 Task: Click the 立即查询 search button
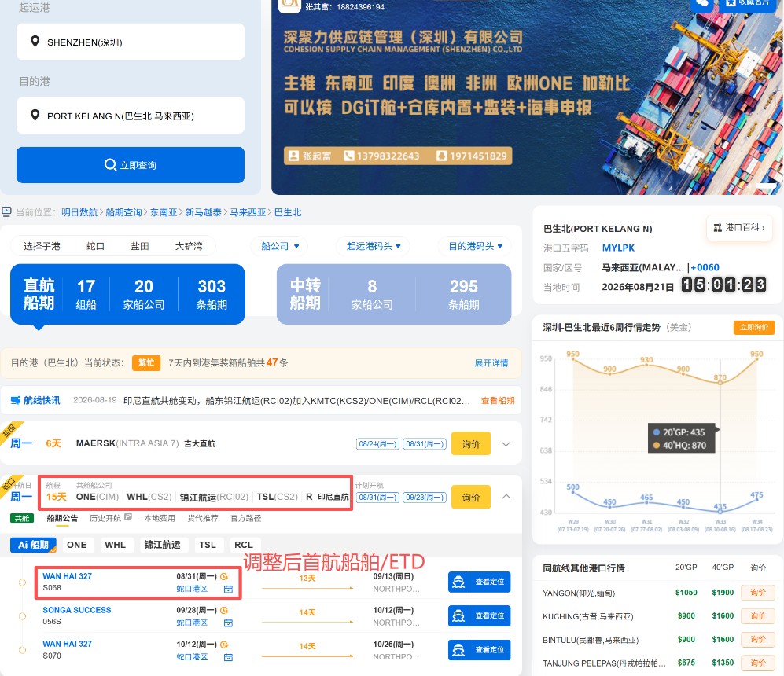pyautogui.click(x=131, y=165)
